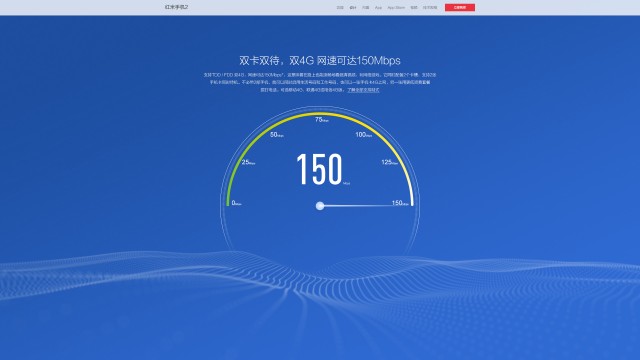Open the underlined learn-more link below the paragraph
640x360 pixels.
363,90
